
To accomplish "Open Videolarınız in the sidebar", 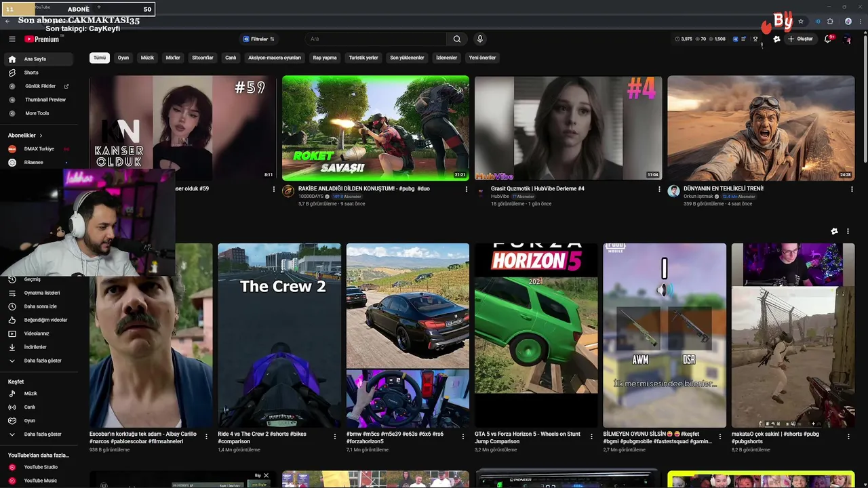I will point(37,333).
